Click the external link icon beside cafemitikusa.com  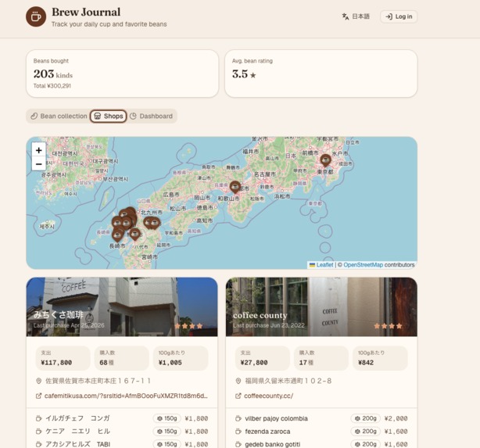pos(38,396)
